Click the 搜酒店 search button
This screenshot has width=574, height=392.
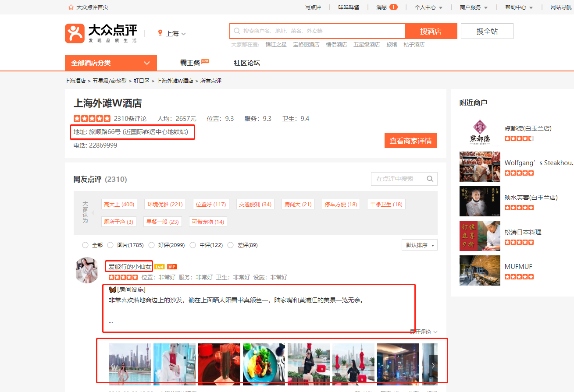(431, 31)
